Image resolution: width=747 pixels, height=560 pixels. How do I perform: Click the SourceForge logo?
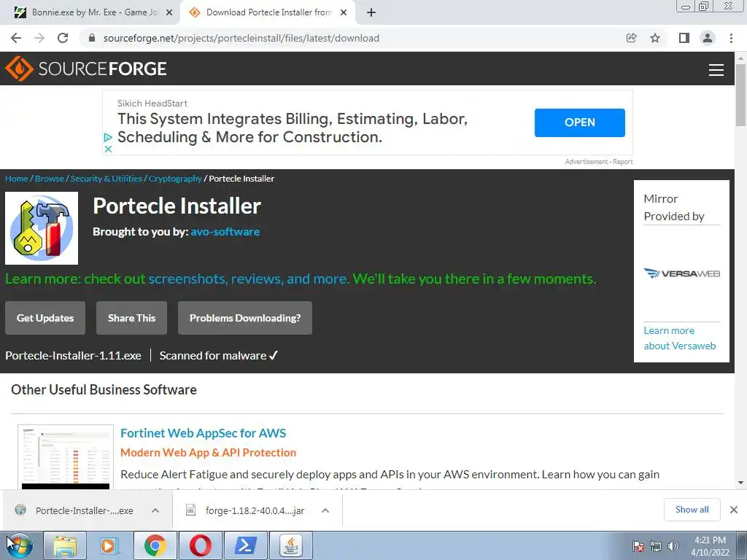pos(86,69)
